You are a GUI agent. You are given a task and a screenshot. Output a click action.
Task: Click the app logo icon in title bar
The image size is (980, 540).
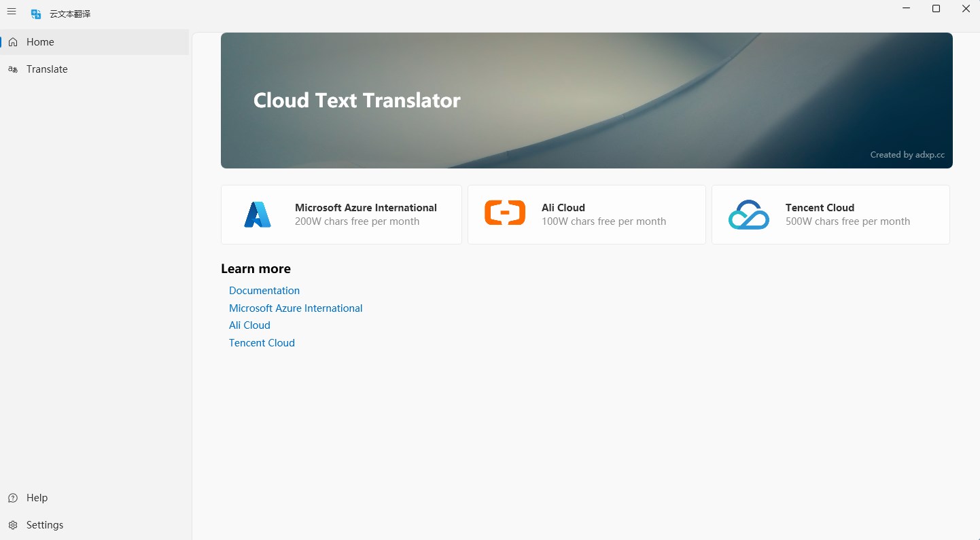pyautogui.click(x=36, y=14)
